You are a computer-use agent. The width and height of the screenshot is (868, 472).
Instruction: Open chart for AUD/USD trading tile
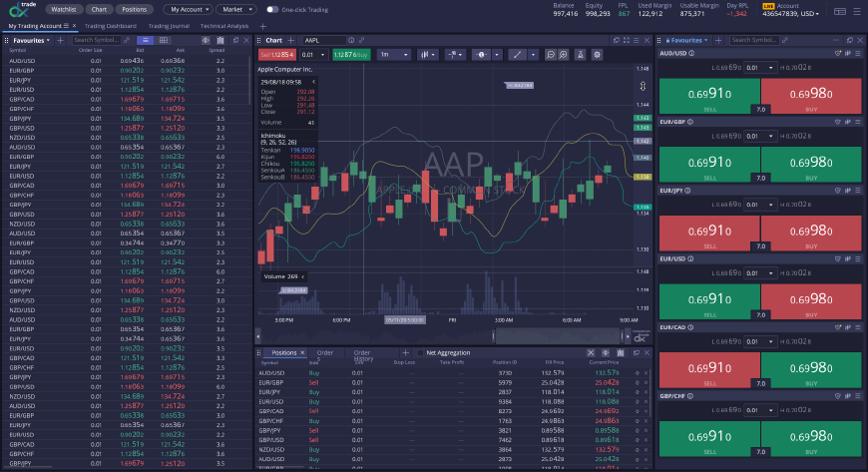[x=847, y=54]
